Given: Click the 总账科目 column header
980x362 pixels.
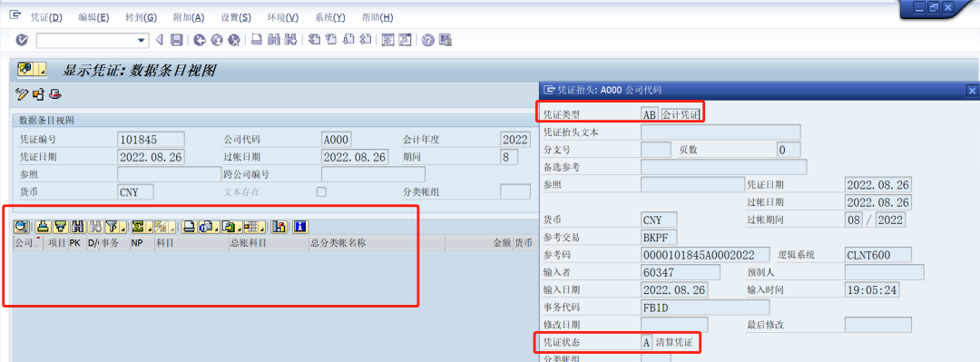Looking at the screenshot, I should tap(268, 242).
